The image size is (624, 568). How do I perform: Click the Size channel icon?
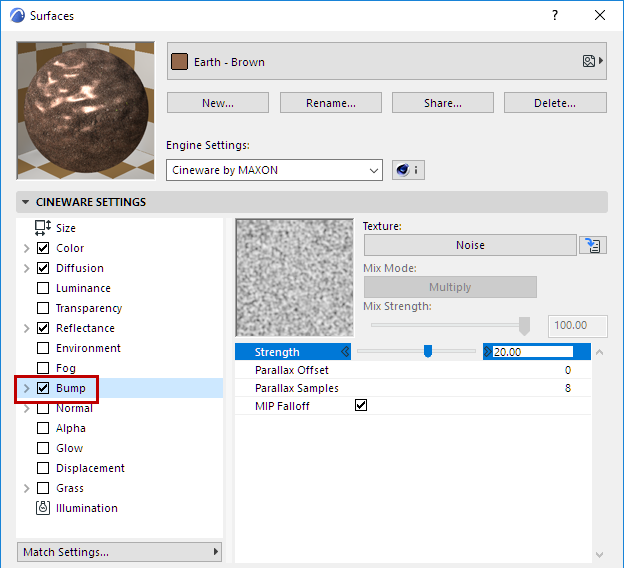pos(43,228)
